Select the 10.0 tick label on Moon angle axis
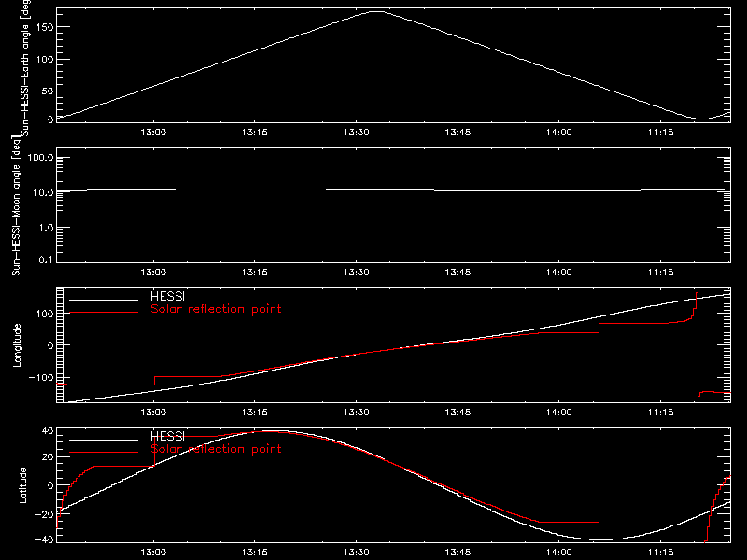The height and width of the screenshot is (560, 747). (43, 192)
